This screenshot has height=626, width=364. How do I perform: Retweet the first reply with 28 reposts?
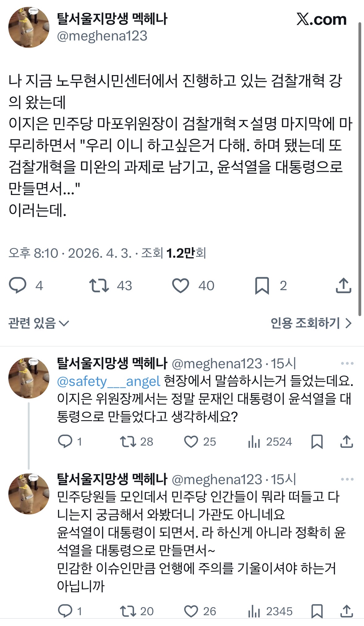[128, 442]
